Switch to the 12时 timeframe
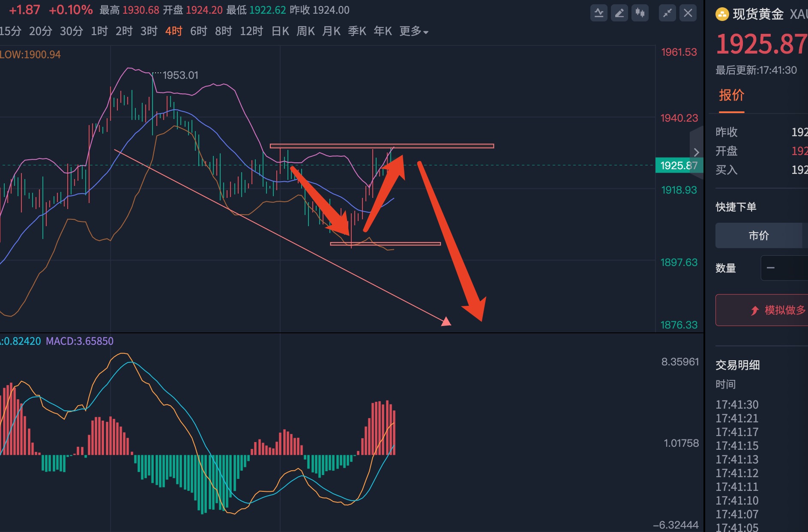Viewport: 808px width, 532px height. pos(251,31)
